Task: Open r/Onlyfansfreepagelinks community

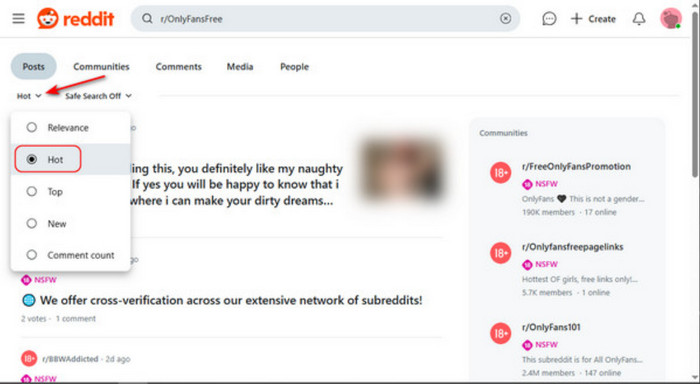Action: (573, 247)
